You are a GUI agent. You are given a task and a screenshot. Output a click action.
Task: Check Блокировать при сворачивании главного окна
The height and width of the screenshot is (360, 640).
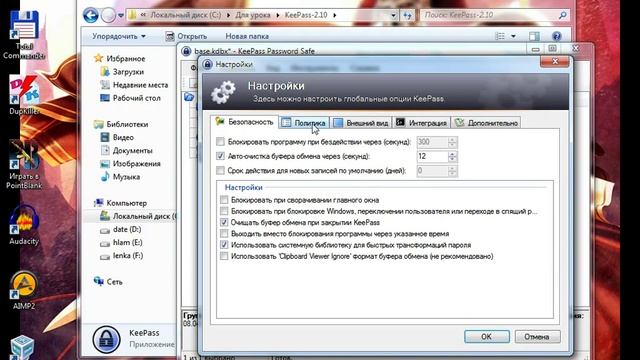click(224, 200)
